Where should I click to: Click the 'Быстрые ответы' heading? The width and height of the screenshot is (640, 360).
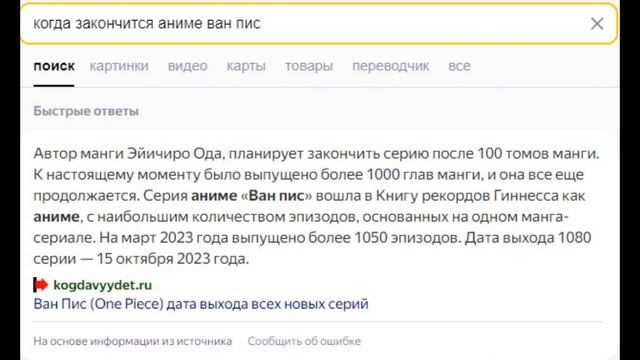pos(86,111)
